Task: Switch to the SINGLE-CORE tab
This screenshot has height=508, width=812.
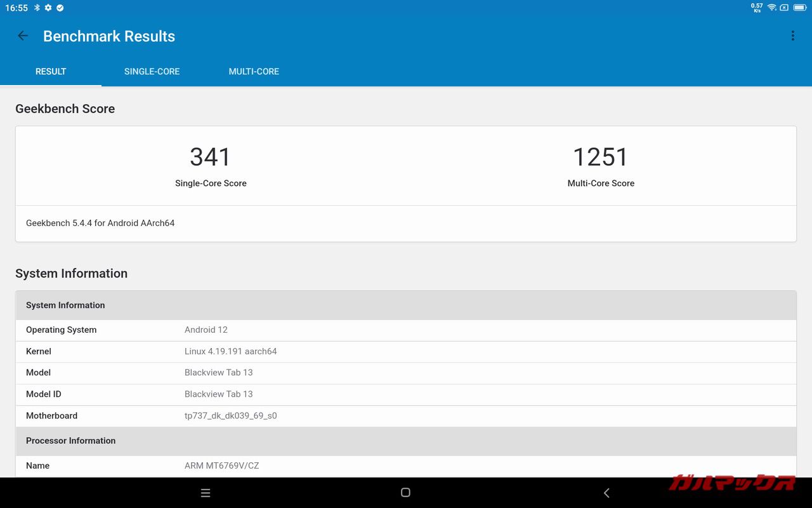Action: [x=152, y=71]
